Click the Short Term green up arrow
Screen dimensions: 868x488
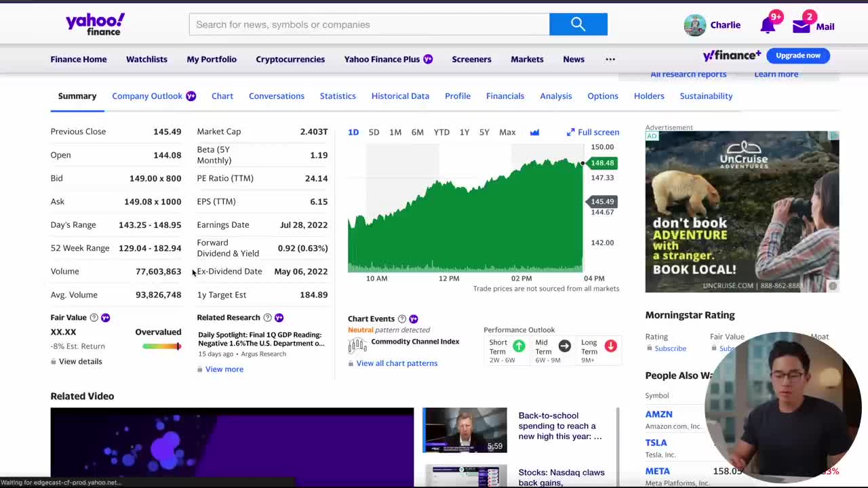tap(519, 346)
